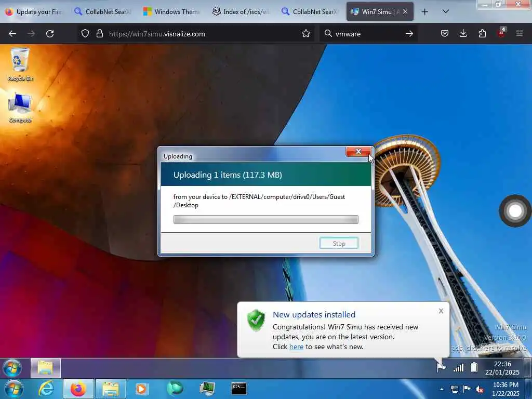Switch to Firefox in the host taskbar

[x=78, y=389]
